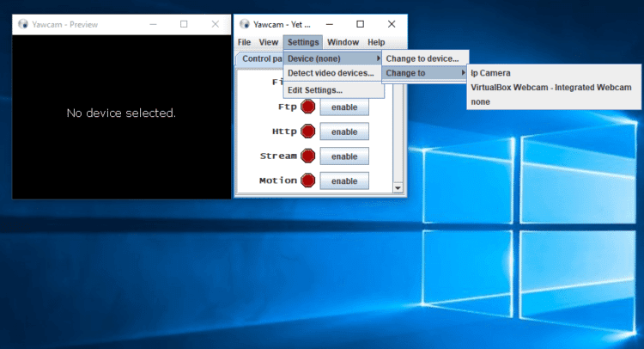Select VirtualBox Webcam - Integrated Webcam
Screen dimensions: 644x349
(554, 88)
